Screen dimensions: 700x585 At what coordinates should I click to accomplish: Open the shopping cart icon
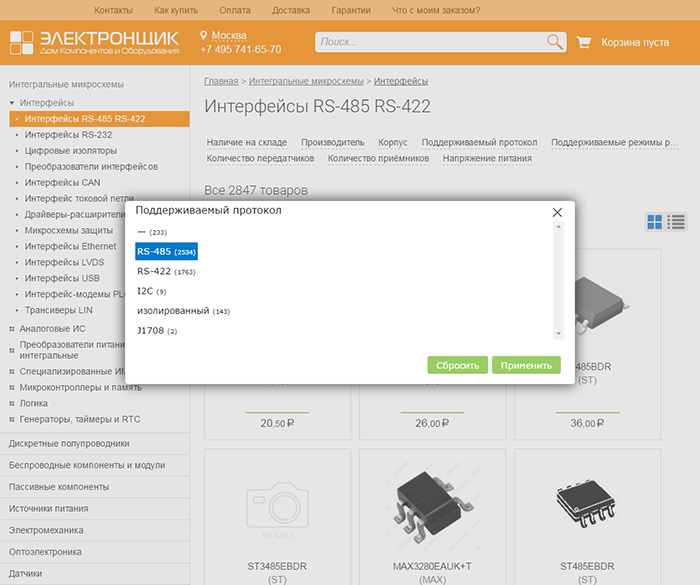(x=583, y=42)
